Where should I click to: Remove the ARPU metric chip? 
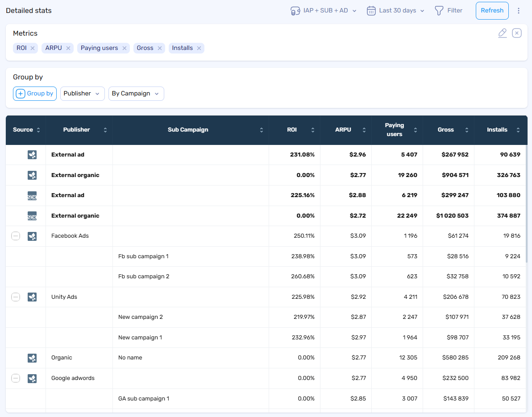68,48
